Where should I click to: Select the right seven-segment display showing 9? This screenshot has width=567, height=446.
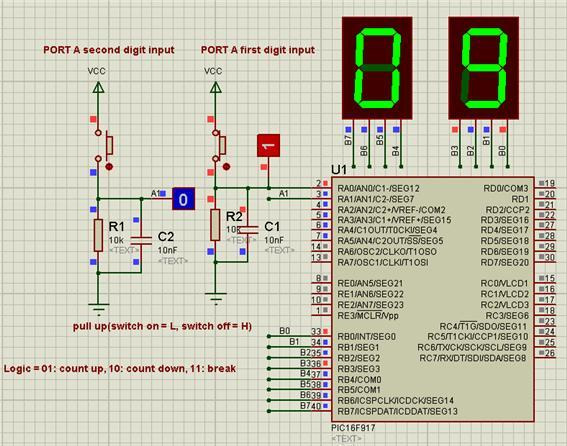483,68
